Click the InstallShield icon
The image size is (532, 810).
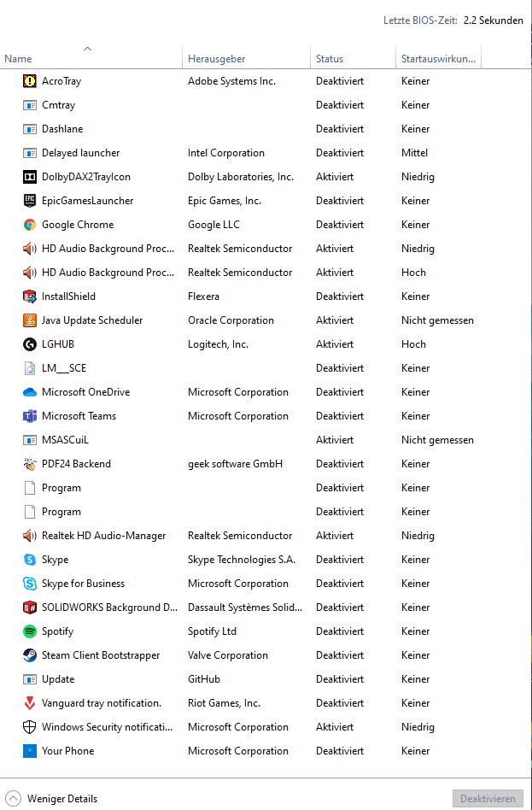click(x=30, y=296)
